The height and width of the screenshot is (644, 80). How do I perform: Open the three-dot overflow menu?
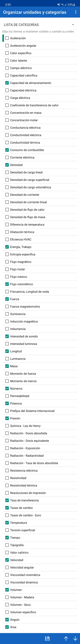(x=75, y=12)
